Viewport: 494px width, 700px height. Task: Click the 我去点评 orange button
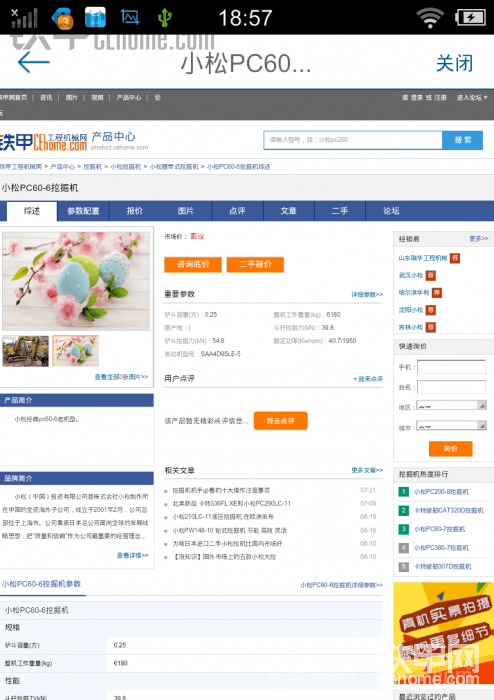tap(281, 421)
